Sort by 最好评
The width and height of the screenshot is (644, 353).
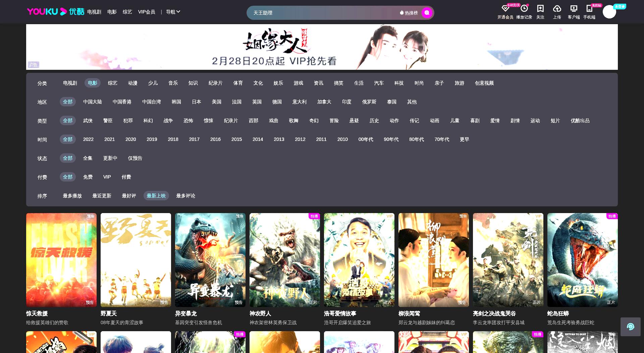pos(129,196)
